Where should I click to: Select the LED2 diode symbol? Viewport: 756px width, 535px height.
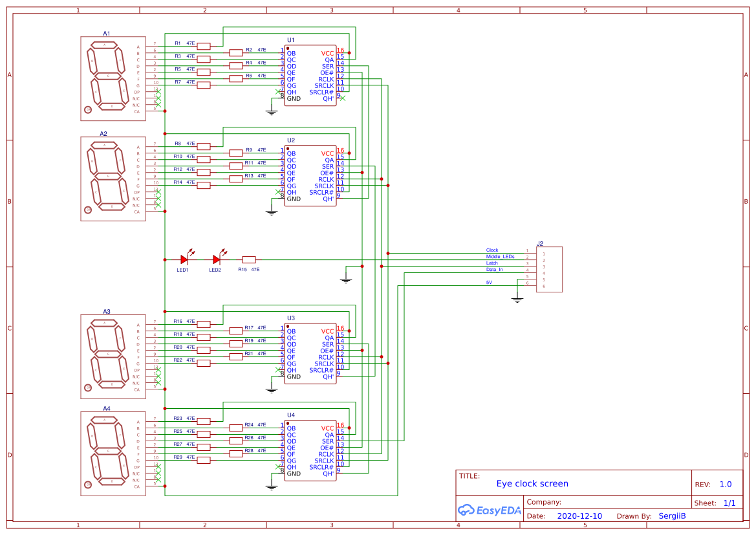point(215,259)
